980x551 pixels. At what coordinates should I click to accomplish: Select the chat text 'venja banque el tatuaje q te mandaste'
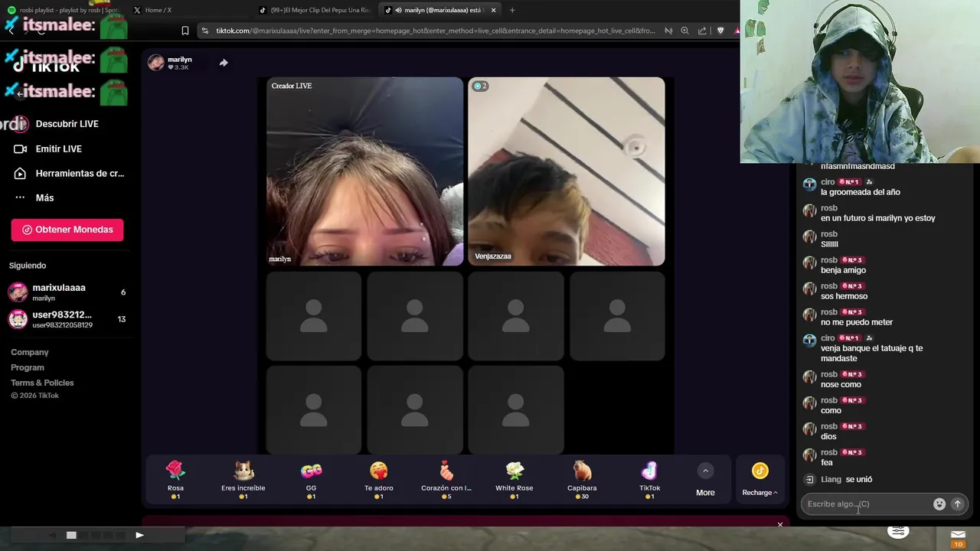871,354
